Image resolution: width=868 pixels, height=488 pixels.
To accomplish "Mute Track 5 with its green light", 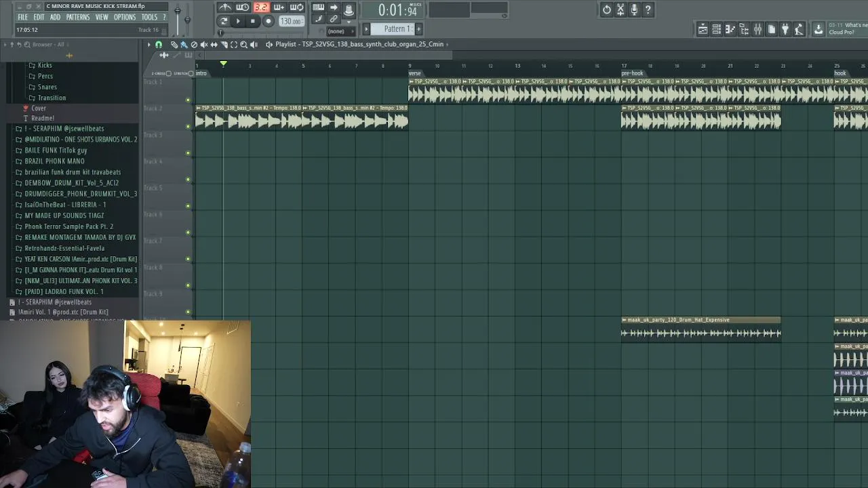I will point(188,205).
